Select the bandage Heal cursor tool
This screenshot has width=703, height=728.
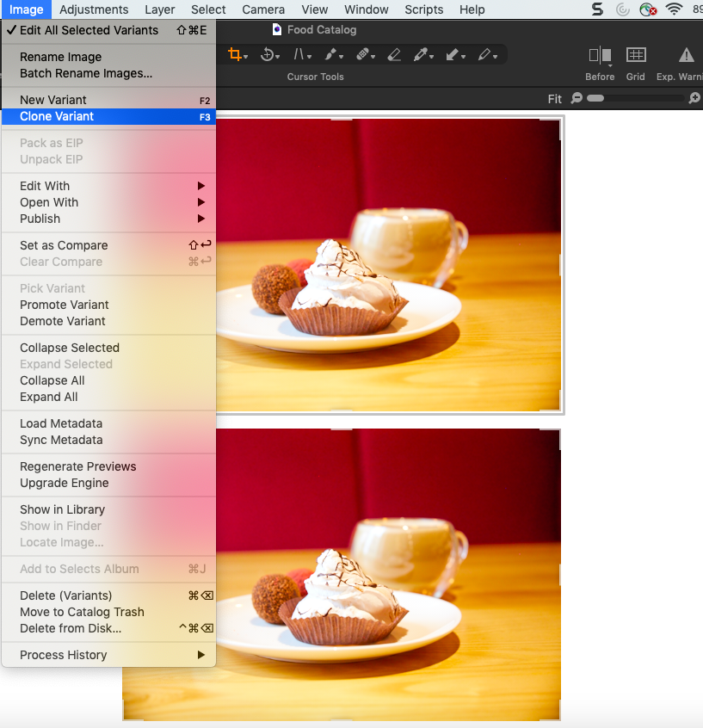(362, 55)
